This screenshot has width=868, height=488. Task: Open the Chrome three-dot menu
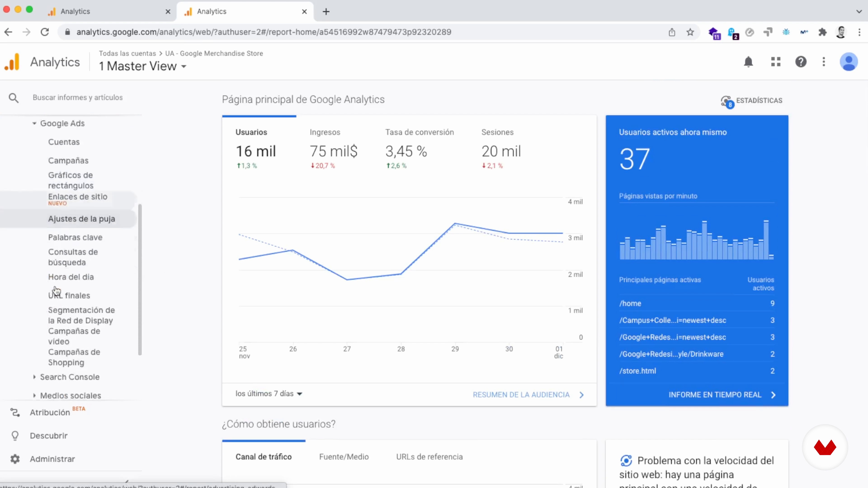point(859,32)
